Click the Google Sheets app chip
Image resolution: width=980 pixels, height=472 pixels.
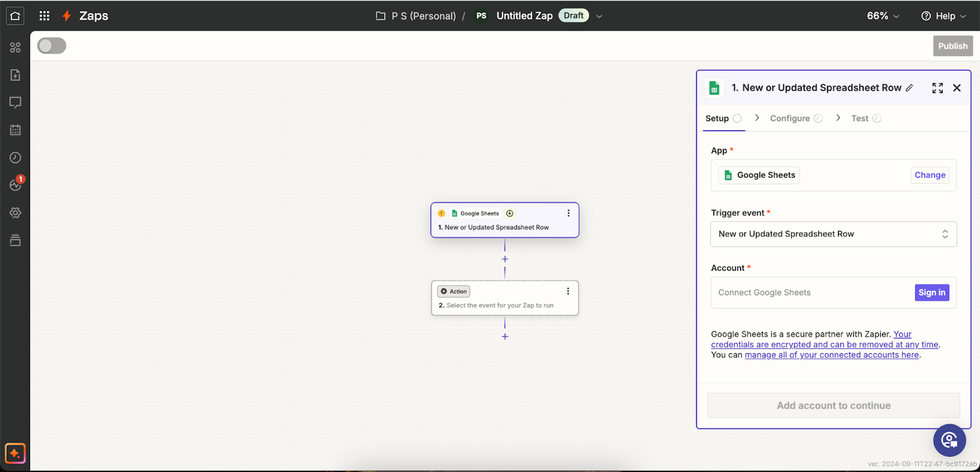coord(759,175)
